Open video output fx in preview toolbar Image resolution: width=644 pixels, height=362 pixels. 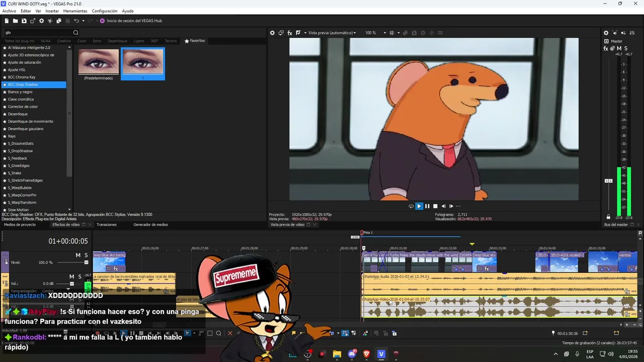point(290,33)
